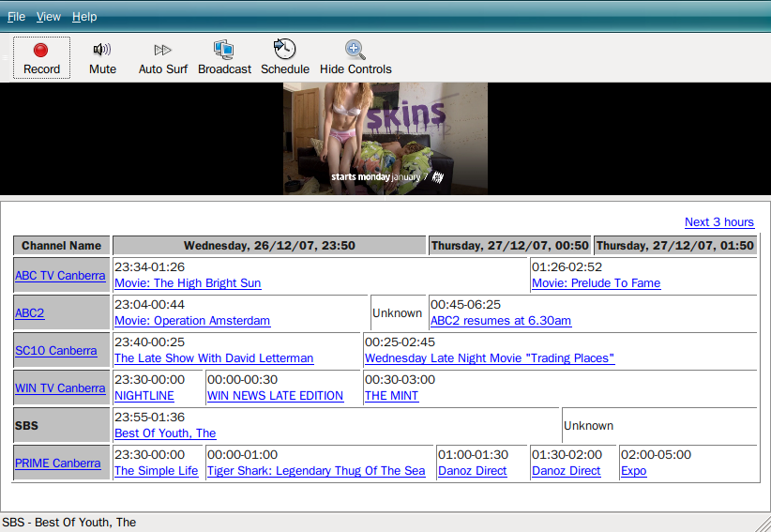Open Movie: Operation Amsterdam listing
This screenshot has height=532, width=771.
pyautogui.click(x=192, y=321)
